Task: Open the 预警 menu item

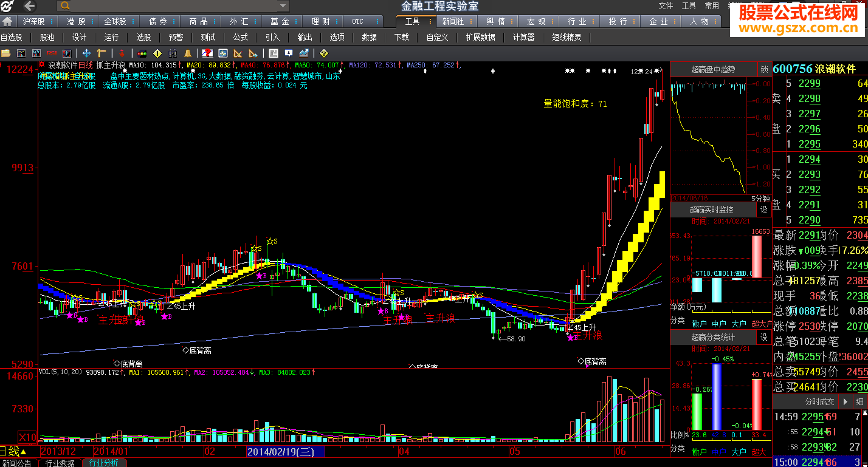Action: 176,37
